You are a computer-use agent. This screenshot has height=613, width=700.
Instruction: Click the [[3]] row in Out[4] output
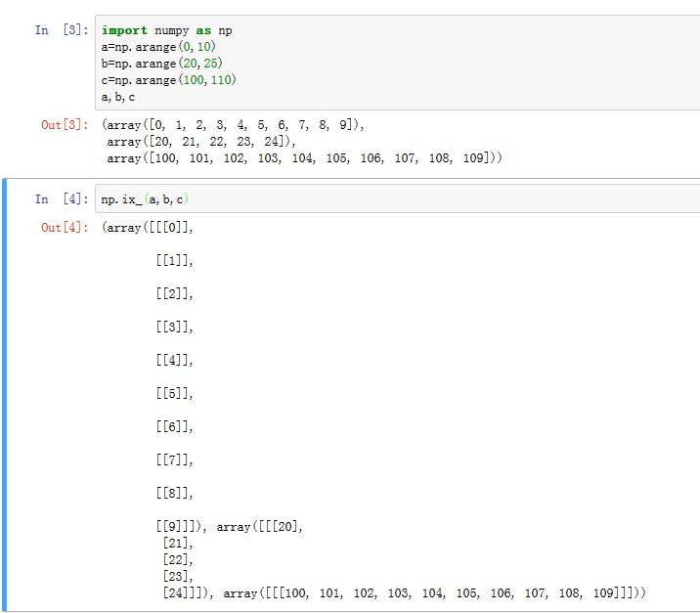[x=174, y=328]
